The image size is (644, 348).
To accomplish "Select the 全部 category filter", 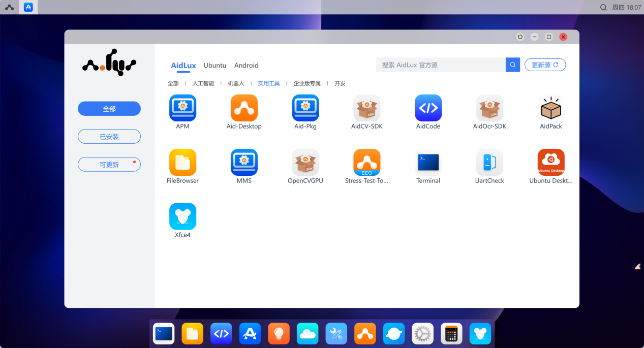I will coord(173,83).
